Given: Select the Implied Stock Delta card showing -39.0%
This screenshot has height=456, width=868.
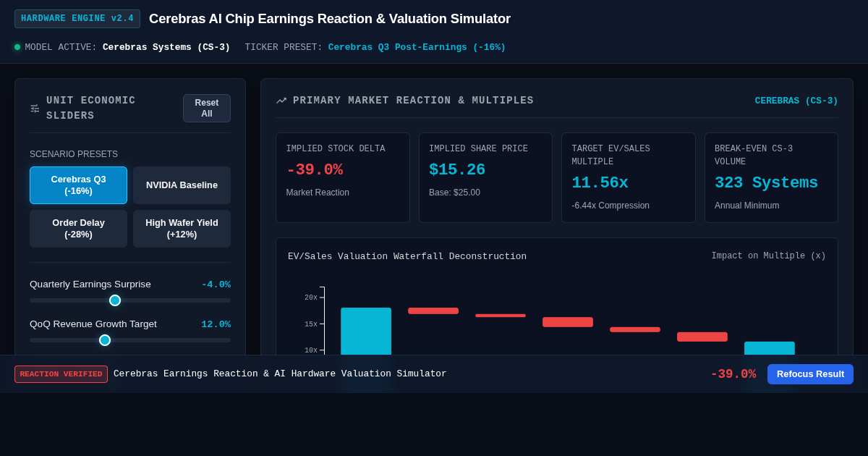Looking at the screenshot, I should (343, 177).
